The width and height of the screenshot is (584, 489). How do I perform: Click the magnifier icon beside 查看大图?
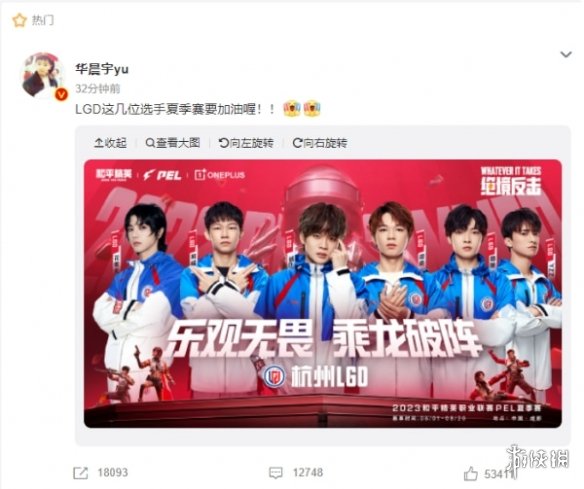click(x=150, y=143)
